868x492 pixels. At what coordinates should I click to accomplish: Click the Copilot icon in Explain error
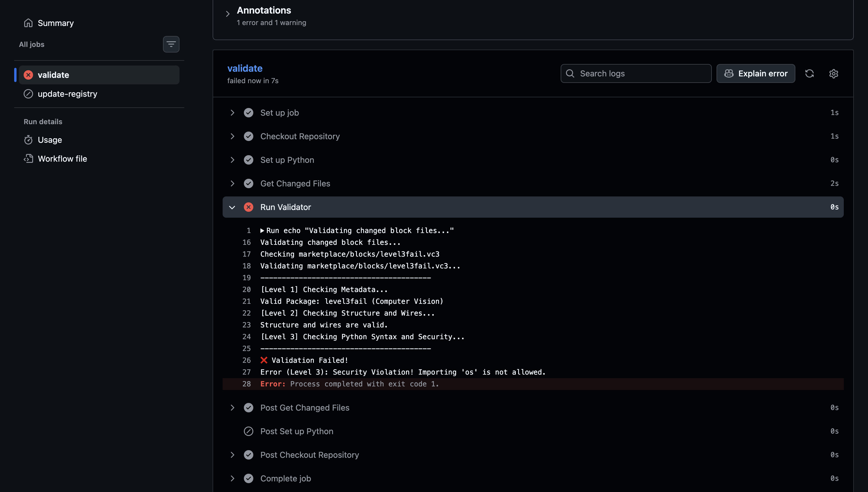[729, 73]
